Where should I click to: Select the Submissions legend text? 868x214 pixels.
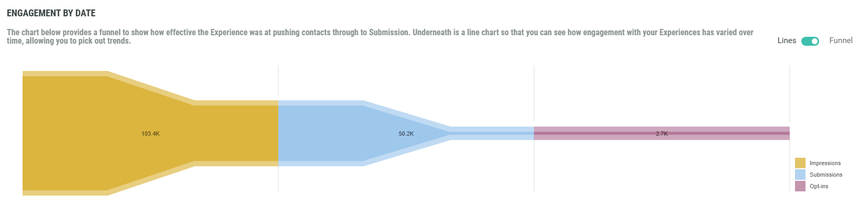click(825, 175)
